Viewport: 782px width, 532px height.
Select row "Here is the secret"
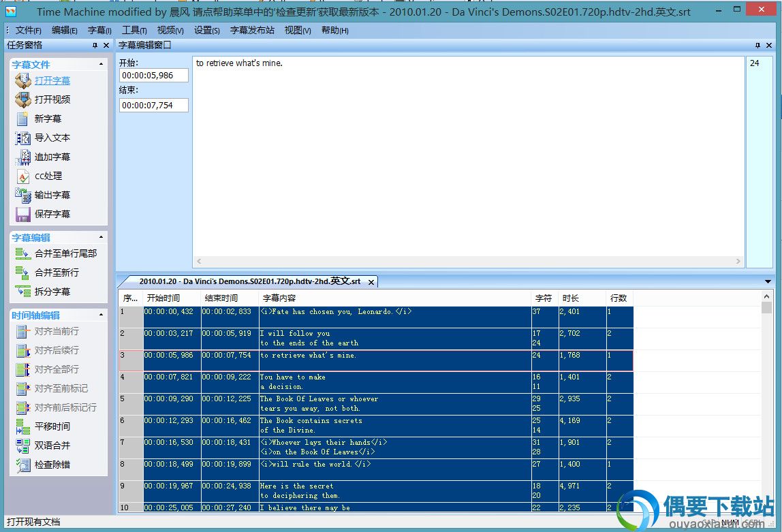click(x=377, y=491)
